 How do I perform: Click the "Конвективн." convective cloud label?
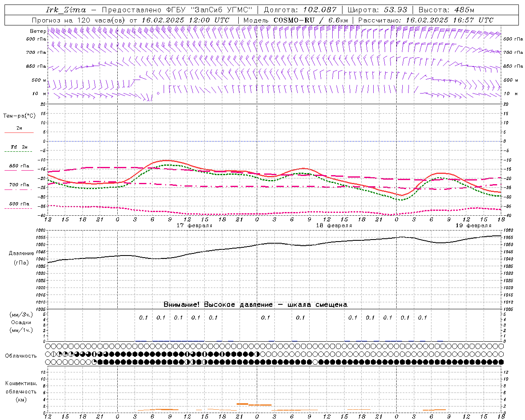(21, 383)
